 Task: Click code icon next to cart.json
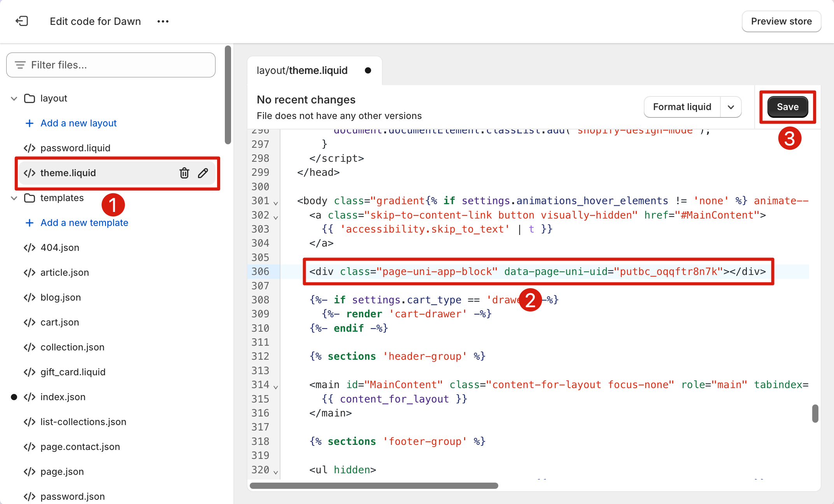pyautogui.click(x=30, y=322)
